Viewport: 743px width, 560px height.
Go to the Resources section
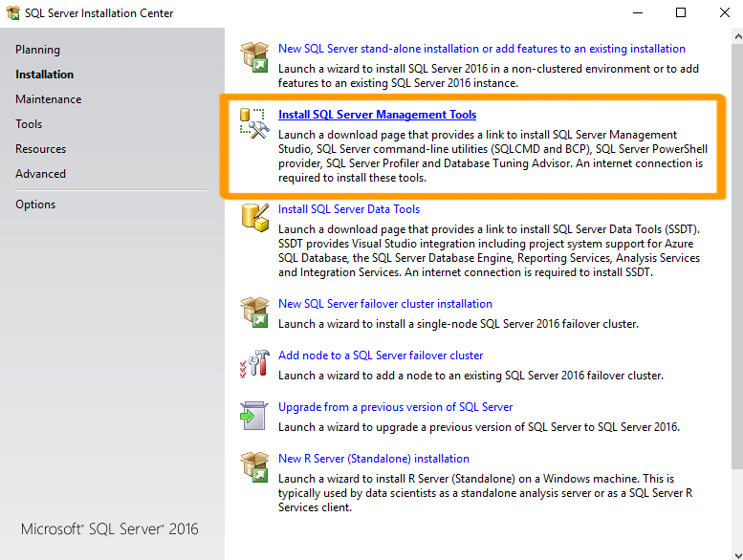(40, 149)
